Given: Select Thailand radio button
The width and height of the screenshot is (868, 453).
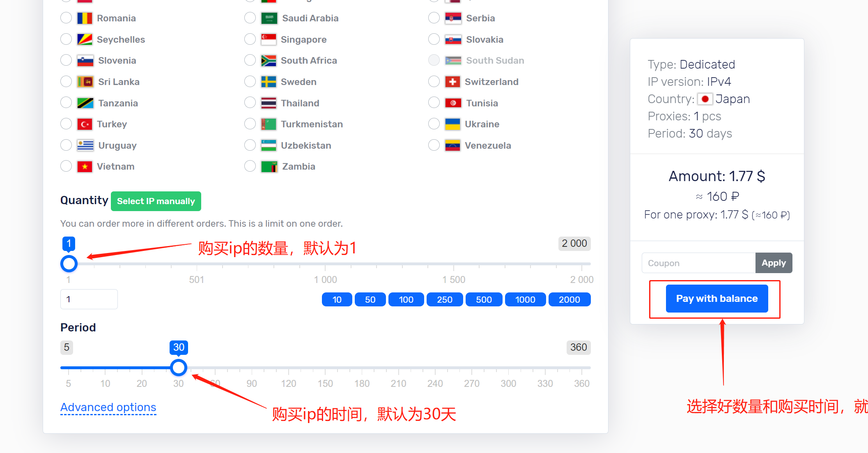Looking at the screenshot, I should [250, 103].
